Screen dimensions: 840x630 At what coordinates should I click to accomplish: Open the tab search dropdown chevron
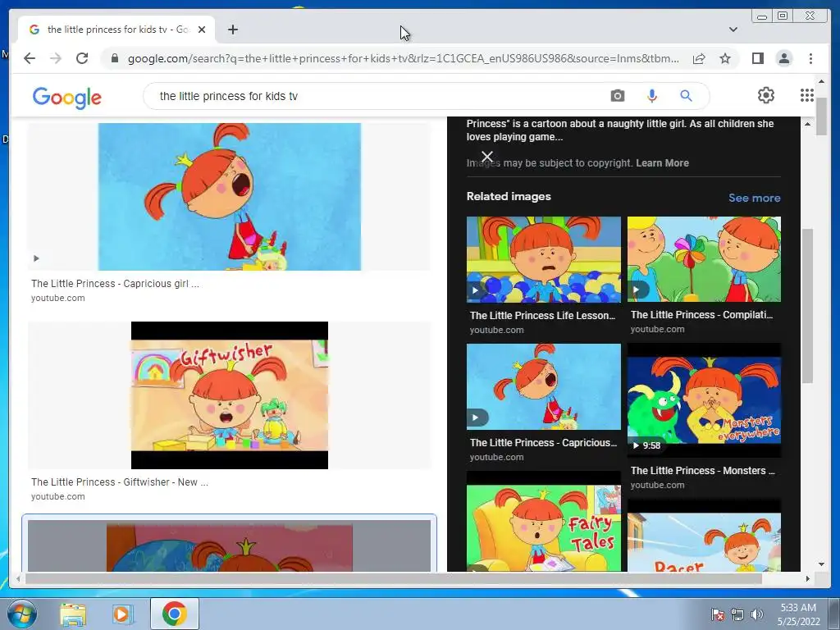(x=733, y=30)
